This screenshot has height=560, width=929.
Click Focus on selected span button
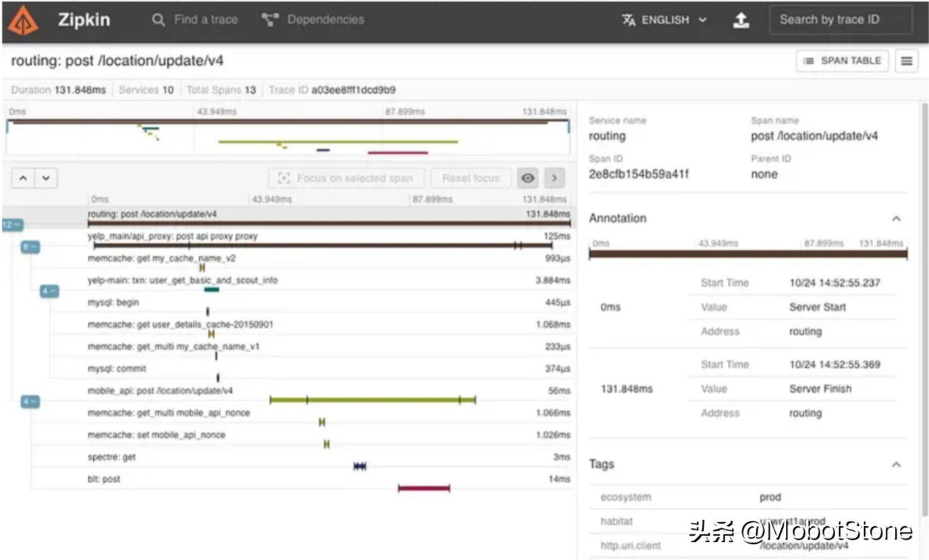346,178
